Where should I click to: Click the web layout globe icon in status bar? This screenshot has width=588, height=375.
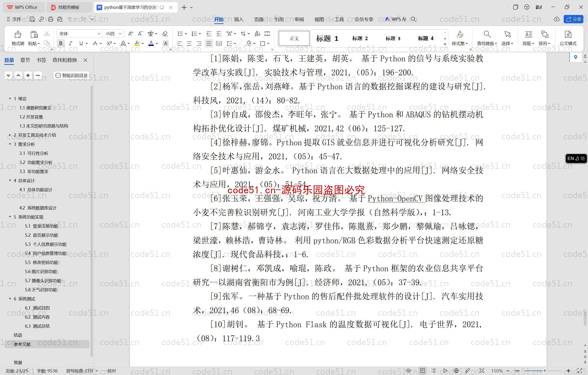tap(456, 371)
